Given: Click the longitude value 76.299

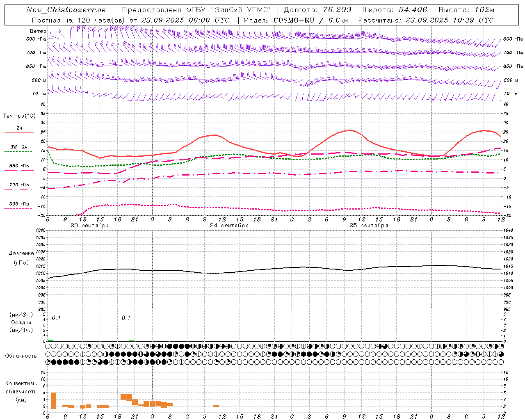Looking at the screenshot, I should tap(336, 10).
